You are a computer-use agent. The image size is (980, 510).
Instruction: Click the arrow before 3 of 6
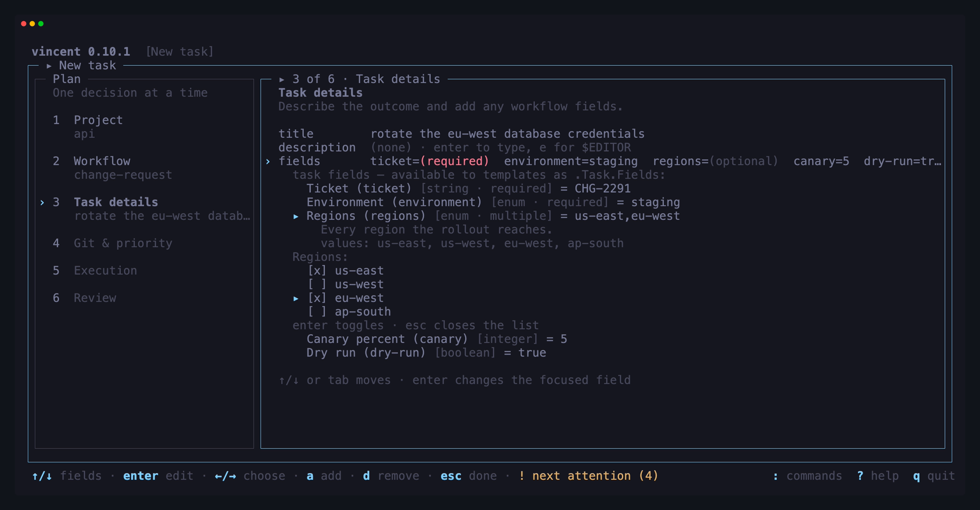click(x=282, y=79)
